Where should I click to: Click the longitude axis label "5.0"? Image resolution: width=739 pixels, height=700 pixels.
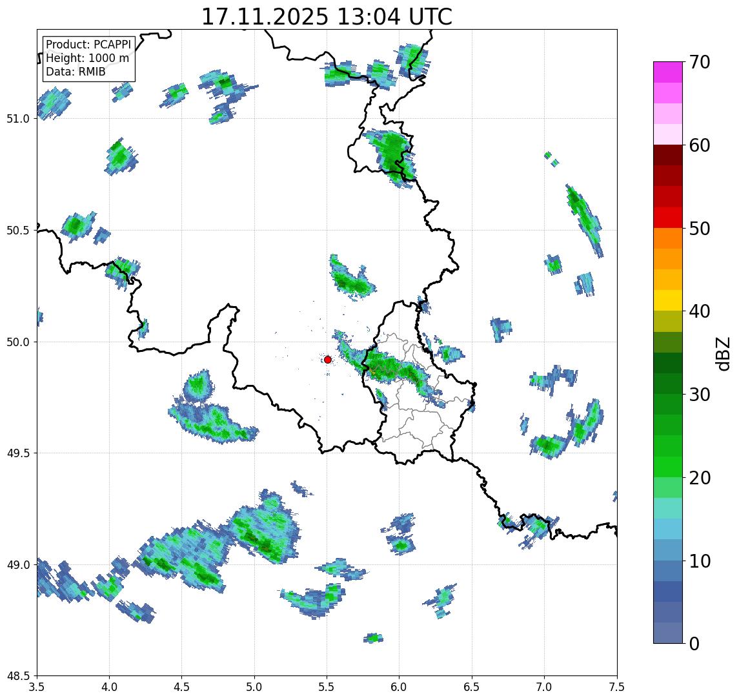(254, 687)
